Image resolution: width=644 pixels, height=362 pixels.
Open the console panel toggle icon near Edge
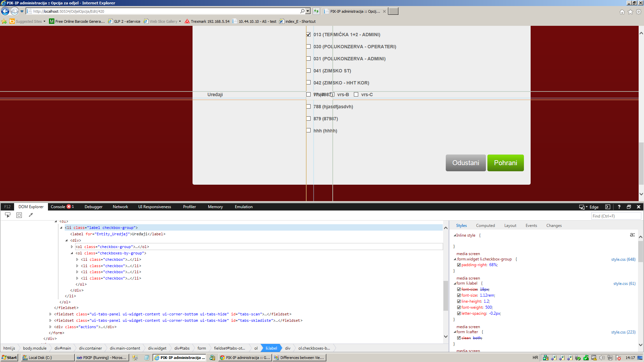[607, 207]
